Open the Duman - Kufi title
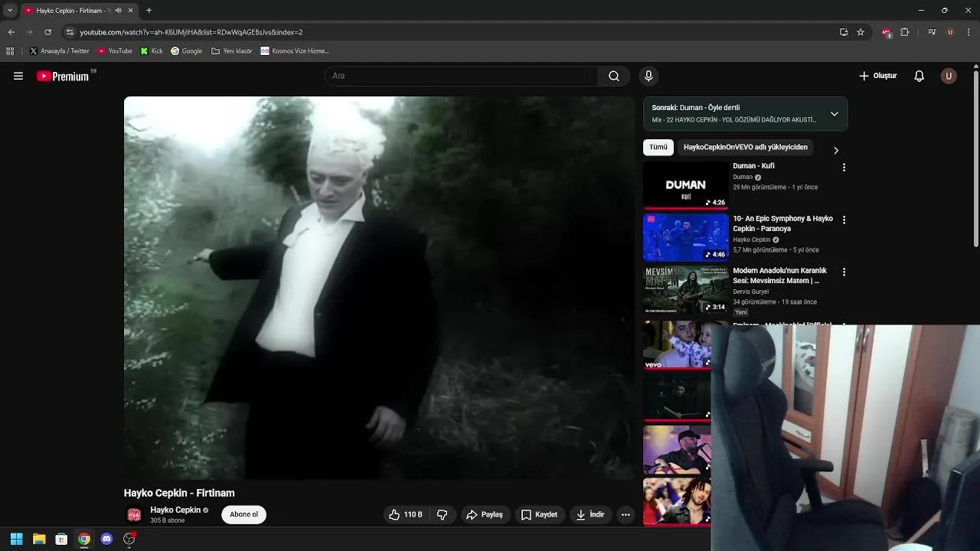The height and width of the screenshot is (551, 980). [753, 166]
